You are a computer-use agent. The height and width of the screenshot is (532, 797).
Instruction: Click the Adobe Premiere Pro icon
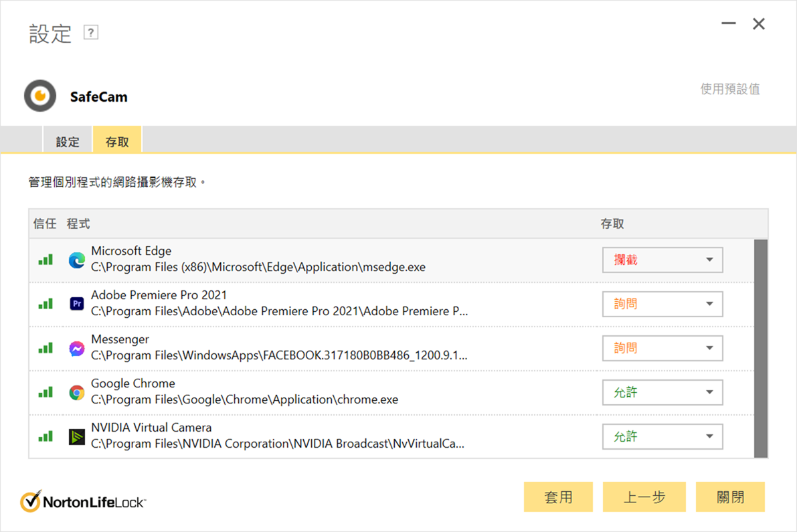point(77,304)
